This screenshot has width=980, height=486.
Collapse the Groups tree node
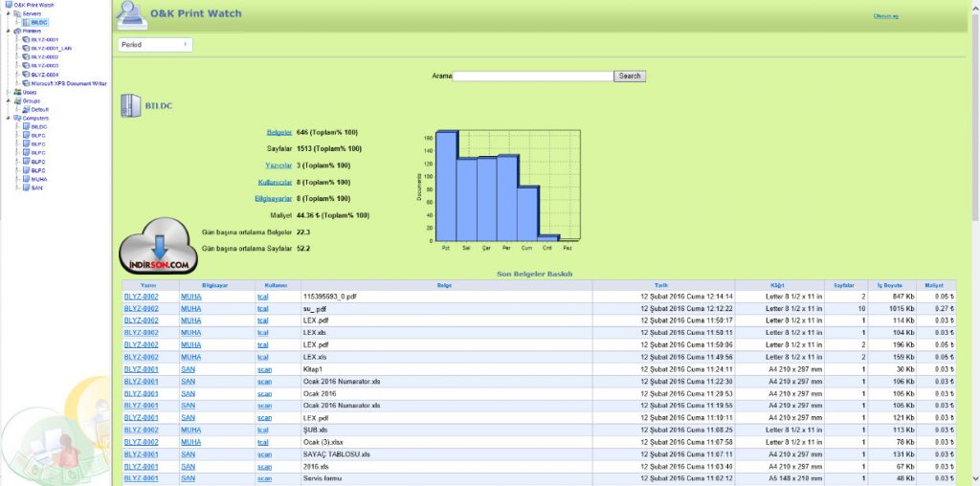tap(8, 100)
